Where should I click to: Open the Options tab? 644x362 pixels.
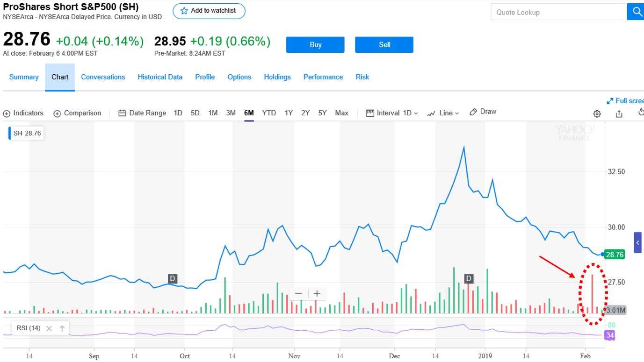point(239,77)
